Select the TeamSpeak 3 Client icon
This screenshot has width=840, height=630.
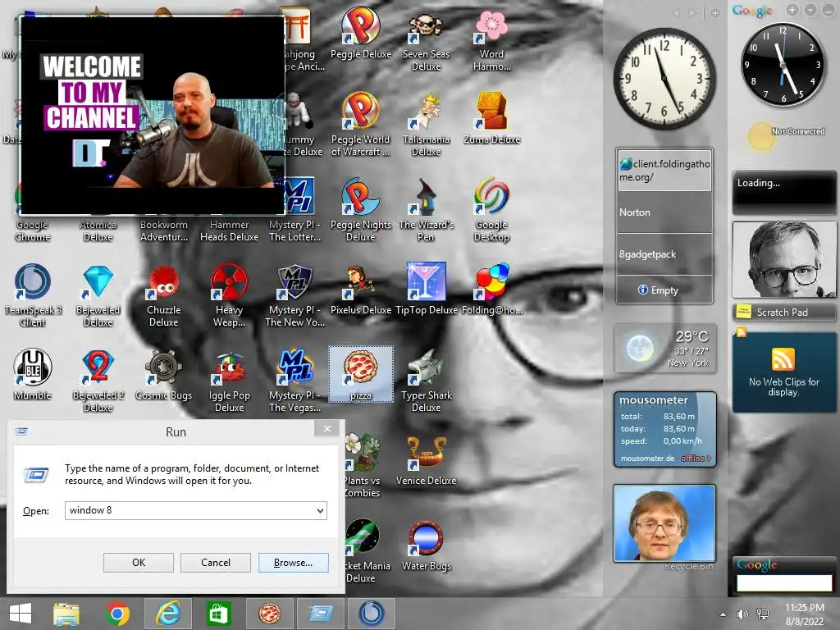pos(32,294)
